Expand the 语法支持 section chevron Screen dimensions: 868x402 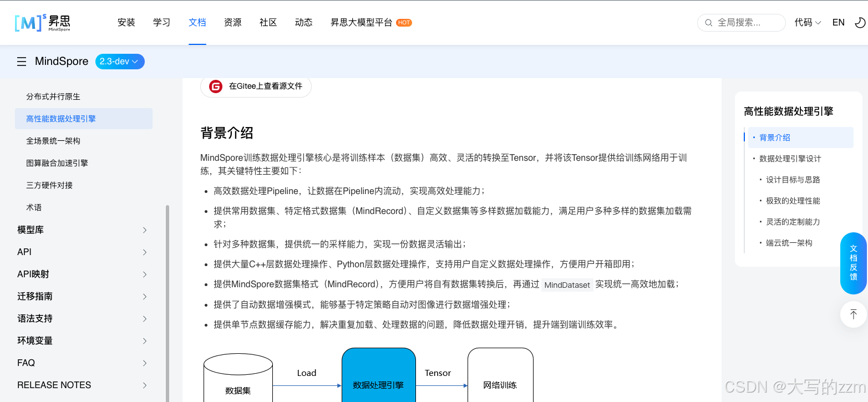click(145, 319)
